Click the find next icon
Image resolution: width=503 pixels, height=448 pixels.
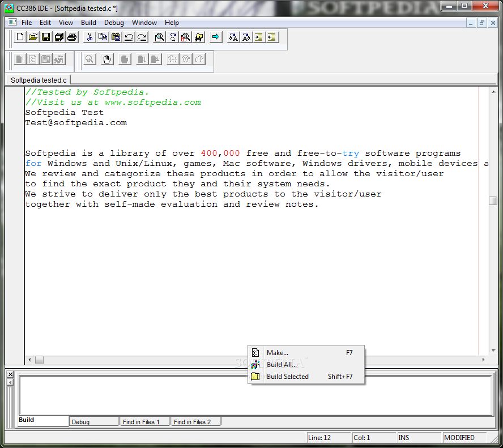pos(173,37)
